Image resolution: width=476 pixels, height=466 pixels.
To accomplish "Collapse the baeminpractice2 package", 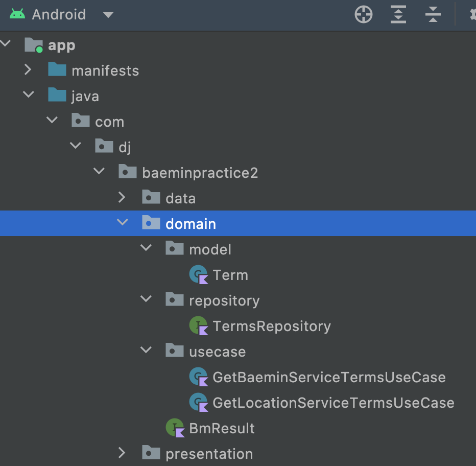I will coord(99,171).
